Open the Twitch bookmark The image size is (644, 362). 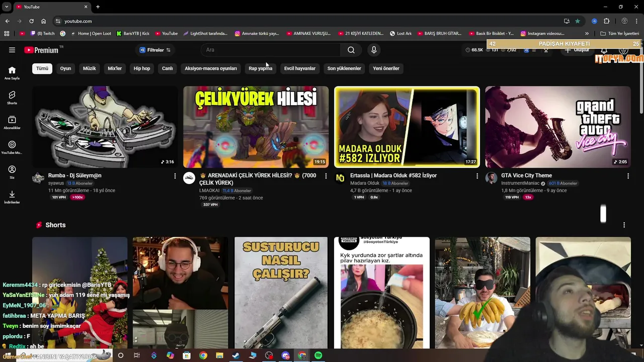click(x=43, y=34)
